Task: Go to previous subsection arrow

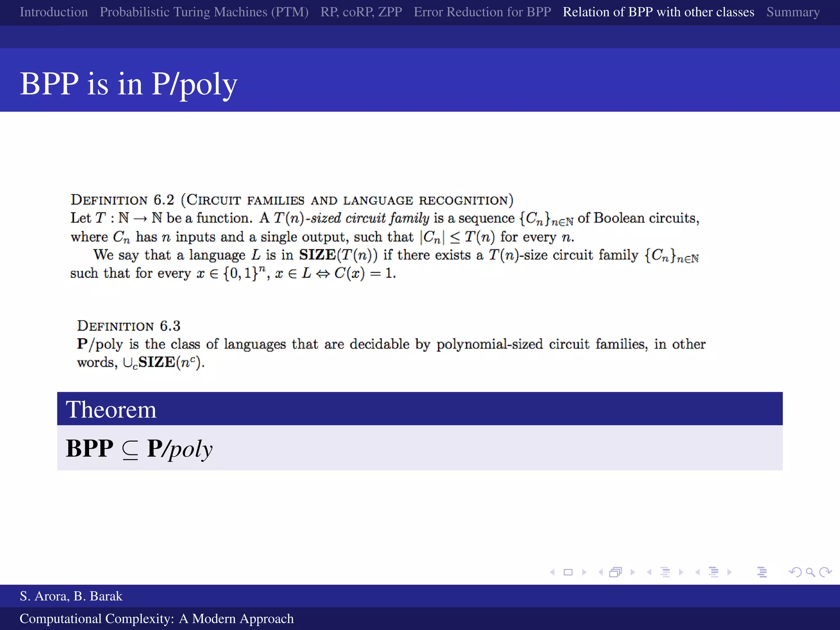Action: click(649, 572)
